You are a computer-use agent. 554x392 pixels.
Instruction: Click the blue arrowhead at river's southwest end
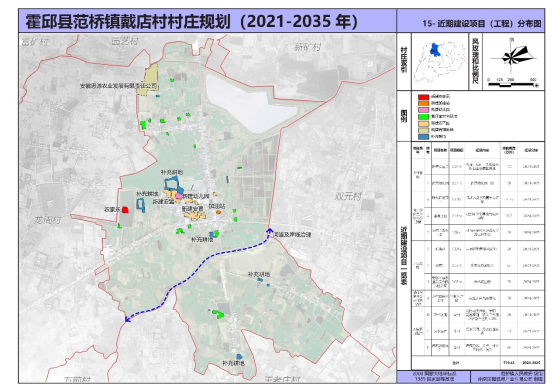point(127,319)
